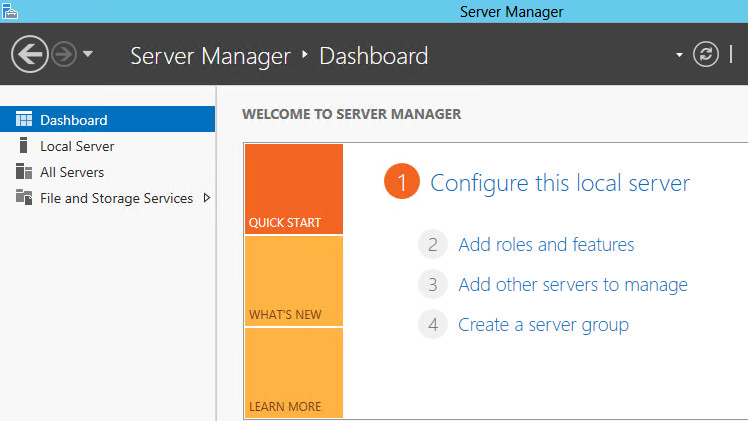Image resolution: width=748 pixels, height=421 pixels.
Task: Open the LEARN MORE tile
Action: tap(293, 373)
